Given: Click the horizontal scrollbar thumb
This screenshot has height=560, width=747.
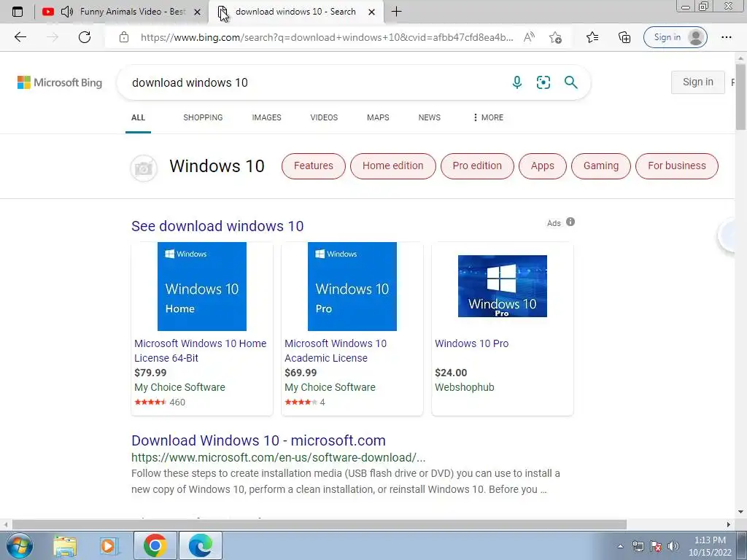Looking at the screenshot, I should pos(320,524).
